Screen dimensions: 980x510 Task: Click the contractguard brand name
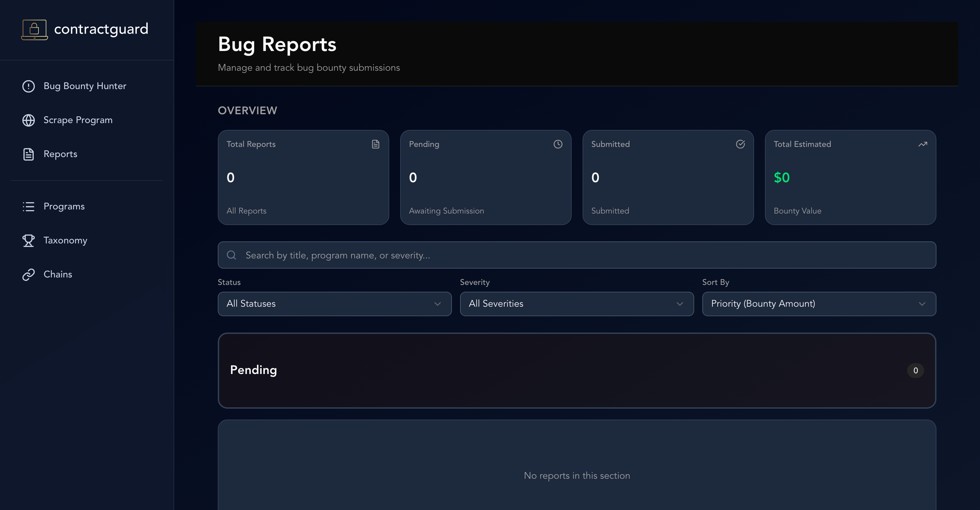[101, 29]
